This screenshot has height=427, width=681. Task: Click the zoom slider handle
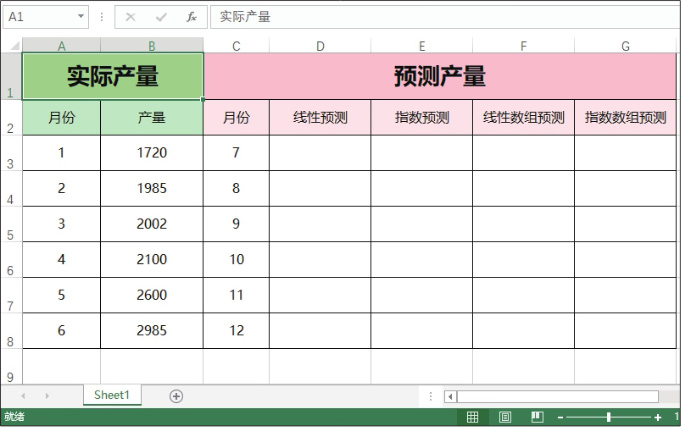tap(608, 417)
